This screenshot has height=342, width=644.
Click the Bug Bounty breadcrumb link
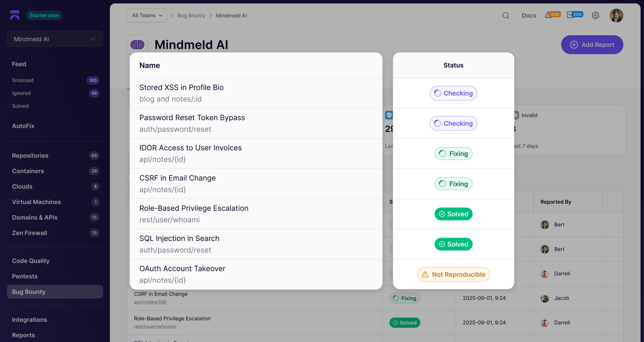[191, 15]
